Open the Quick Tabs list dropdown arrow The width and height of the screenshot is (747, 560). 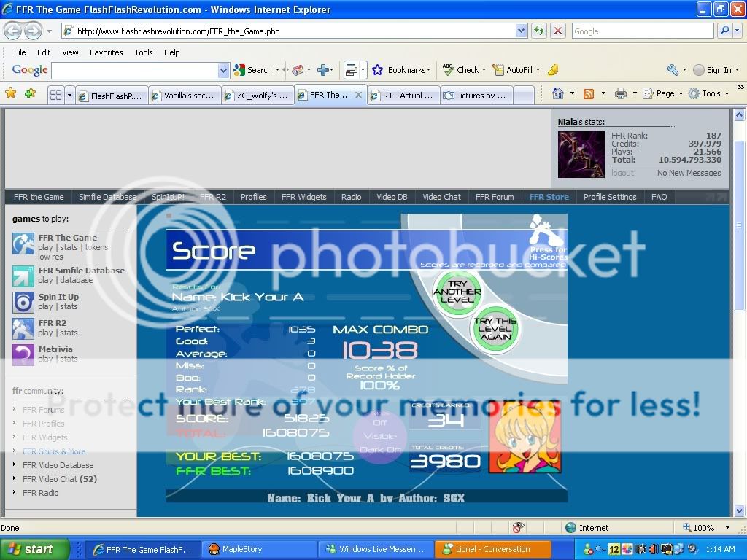point(70,95)
